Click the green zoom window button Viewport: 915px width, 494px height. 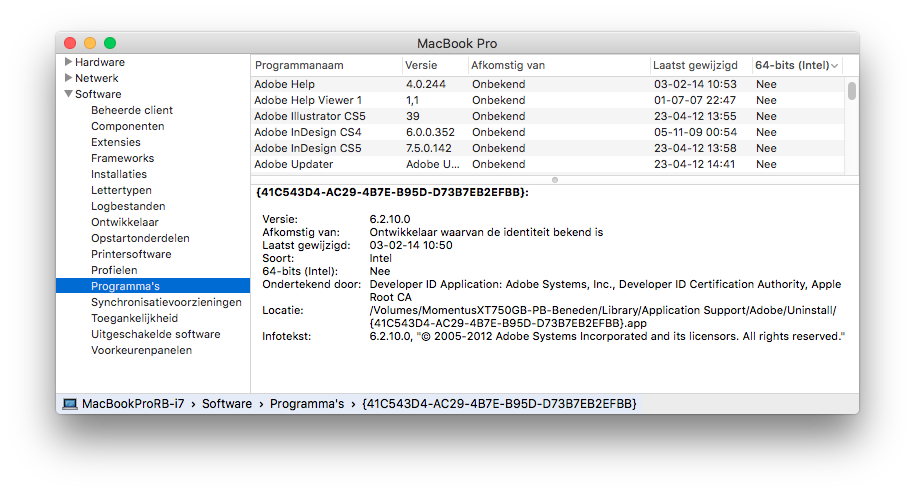110,43
